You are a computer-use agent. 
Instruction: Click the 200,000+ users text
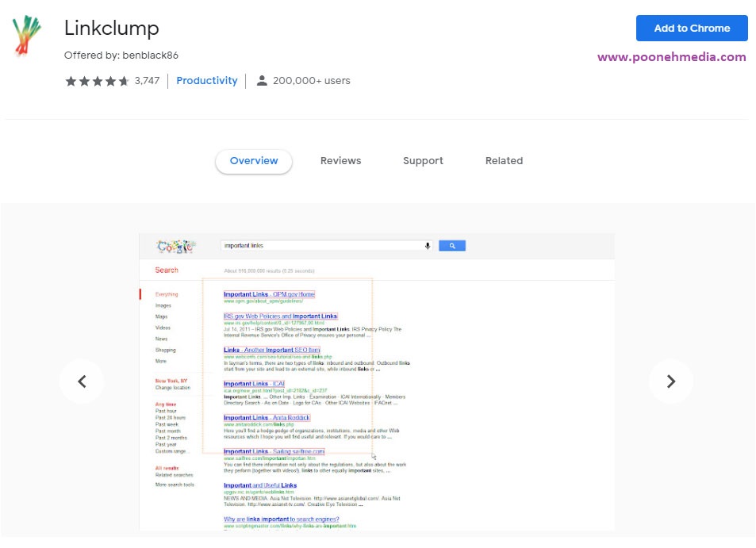click(312, 80)
